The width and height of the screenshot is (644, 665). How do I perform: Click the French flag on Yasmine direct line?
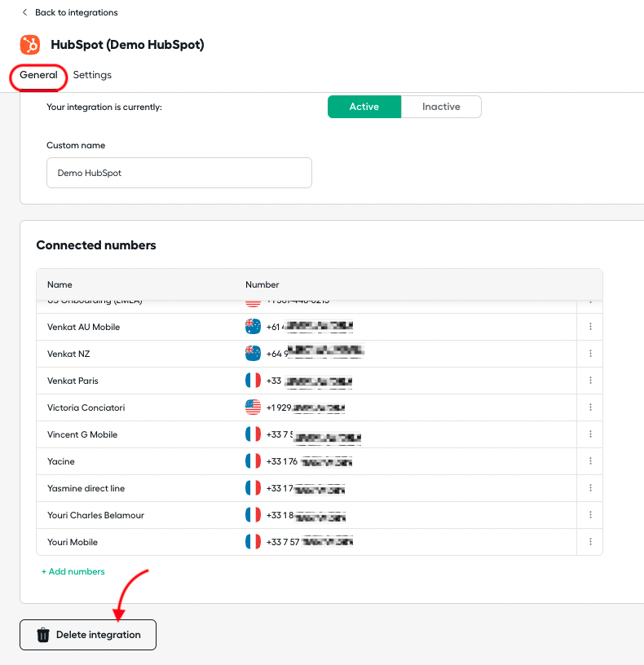tap(253, 488)
